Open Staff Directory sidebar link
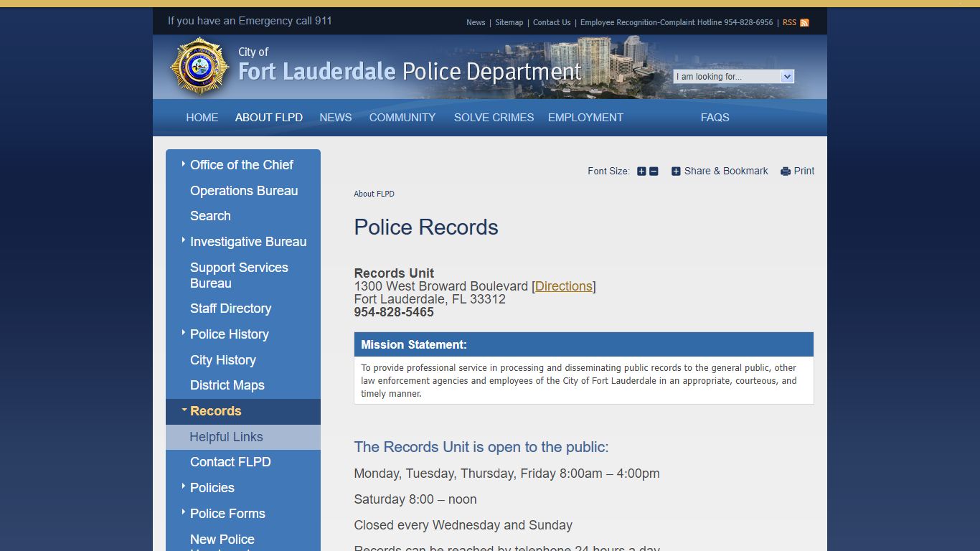This screenshot has width=980, height=551. point(230,309)
